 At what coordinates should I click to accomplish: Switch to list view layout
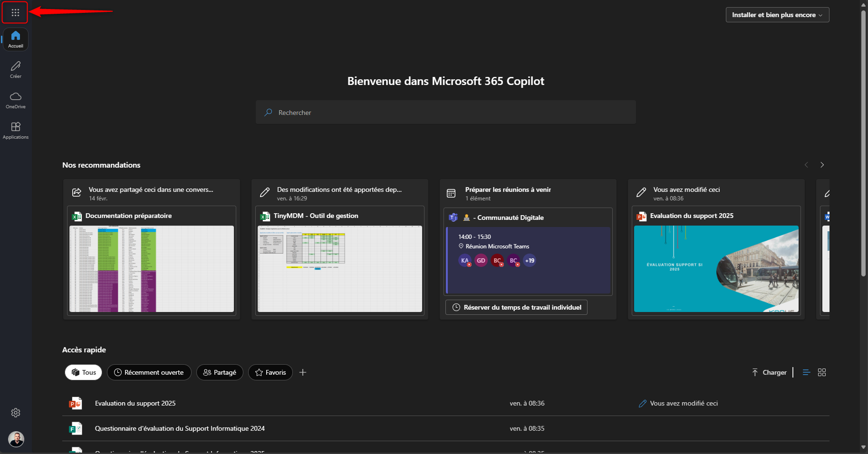(x=806, y=372)
